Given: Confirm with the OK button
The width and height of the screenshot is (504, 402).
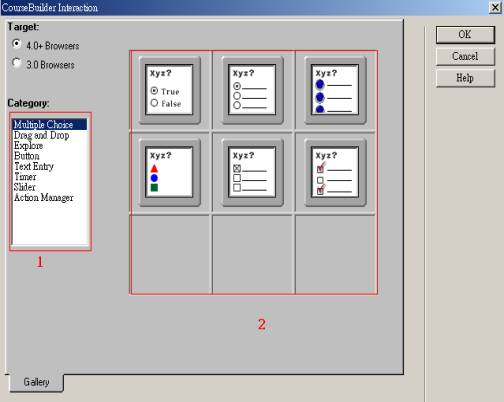Looking at the screenshot, I should pos(465,35).
